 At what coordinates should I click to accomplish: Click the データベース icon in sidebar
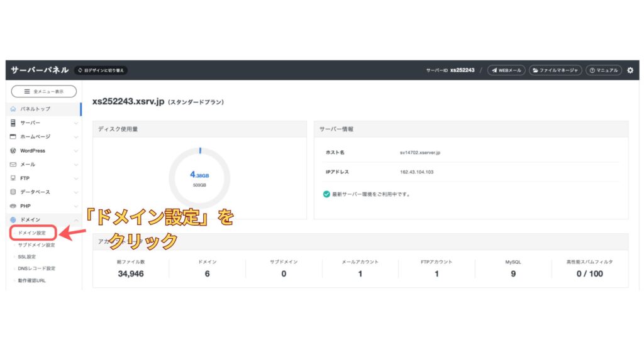(13, 192)
